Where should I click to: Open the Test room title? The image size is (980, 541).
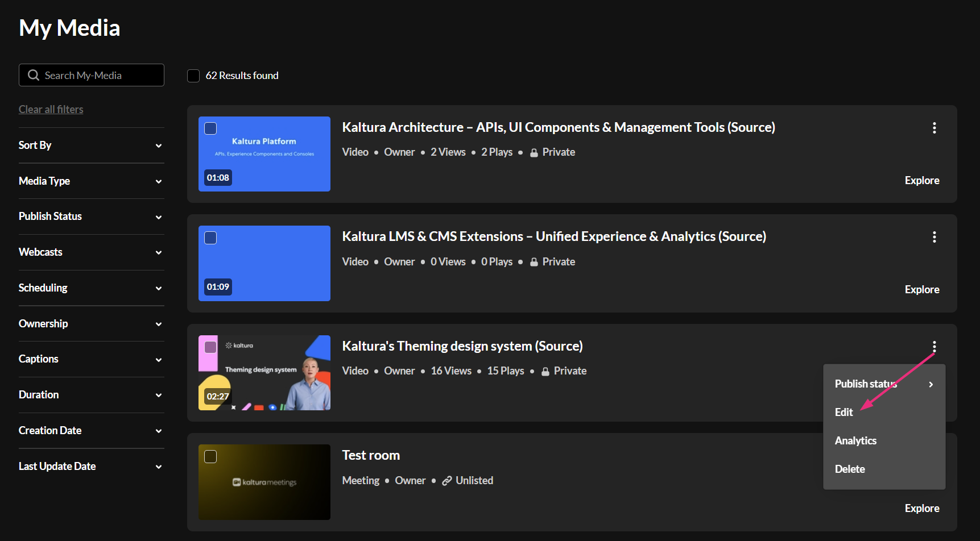(x=371, y=455)
